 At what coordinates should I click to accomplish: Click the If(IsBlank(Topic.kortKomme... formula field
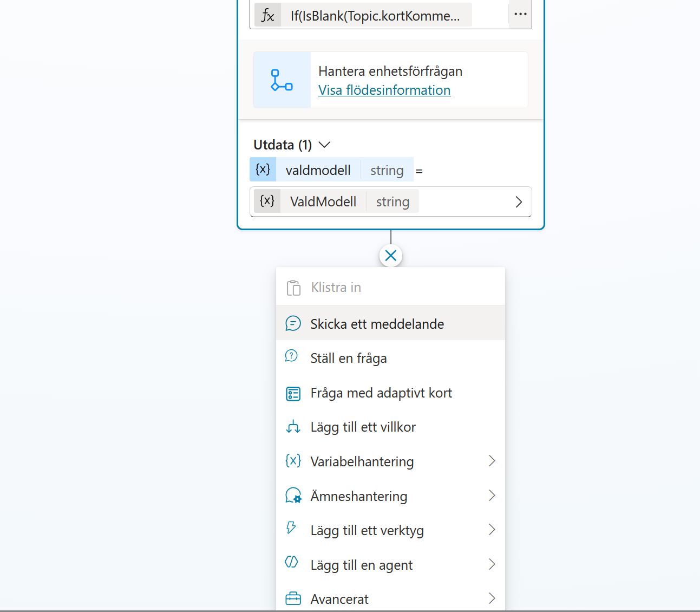(x=376, y=15)
